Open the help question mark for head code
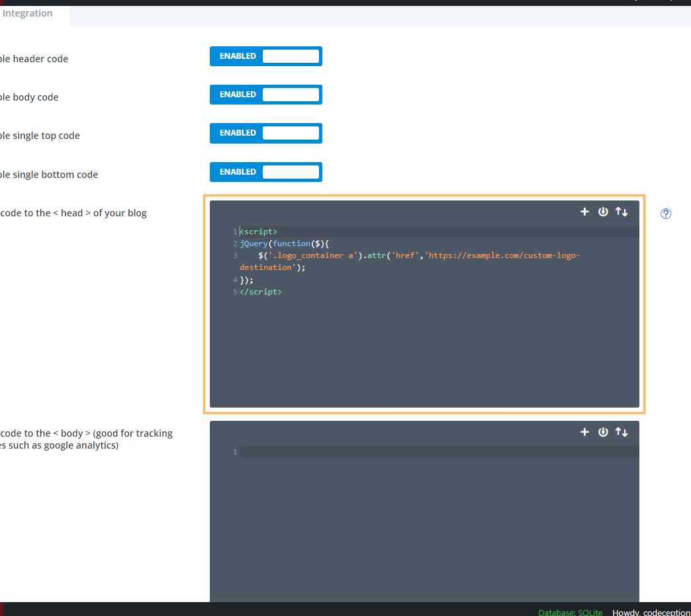Image resolution: width=691 pixels, height=616 pixels. tap(665, 214)
